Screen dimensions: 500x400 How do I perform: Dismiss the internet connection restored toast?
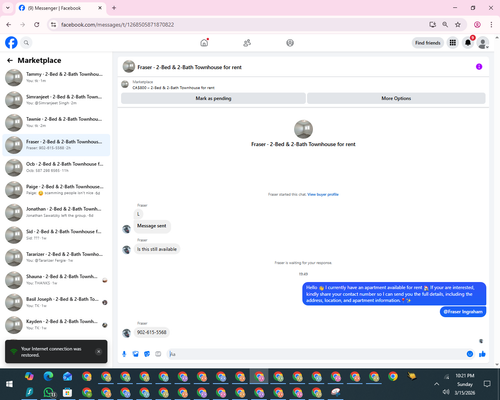coord(98,351)
